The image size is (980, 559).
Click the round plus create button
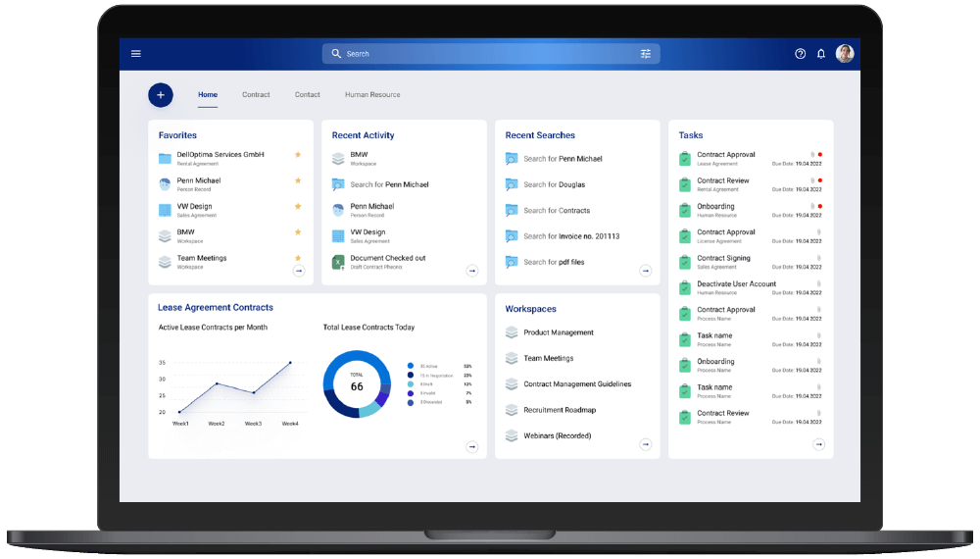161,95
